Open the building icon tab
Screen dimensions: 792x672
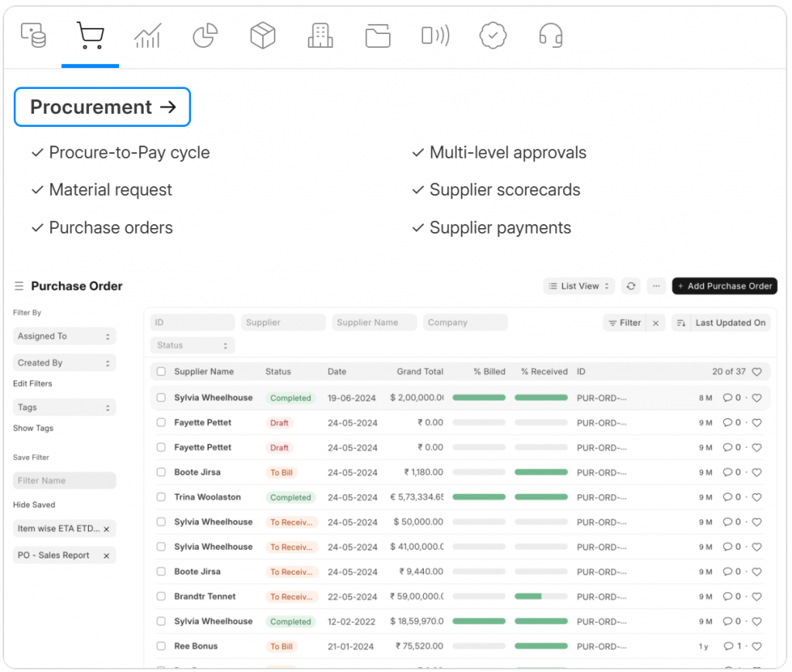[x=319, y=36]
